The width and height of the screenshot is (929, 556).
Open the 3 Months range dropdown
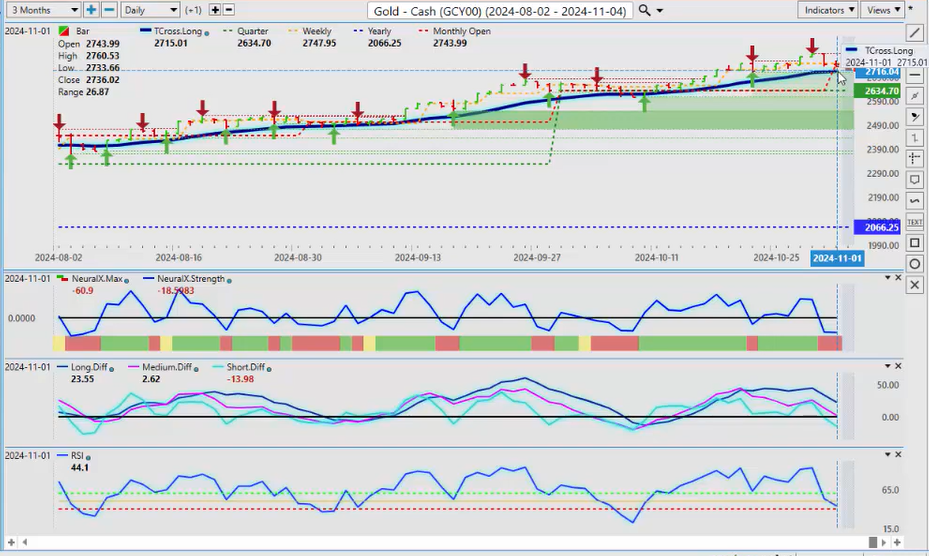coord(41,10)
